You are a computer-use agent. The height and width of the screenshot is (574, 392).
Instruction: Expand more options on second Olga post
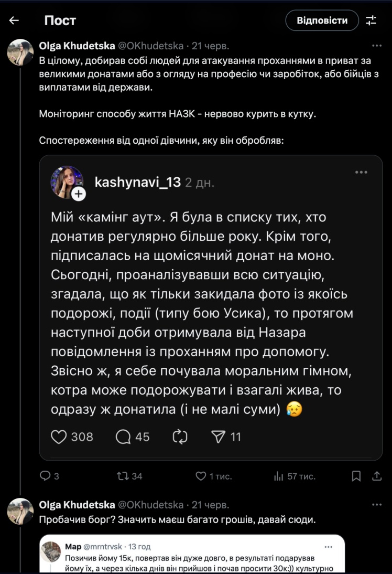point(376,505)
